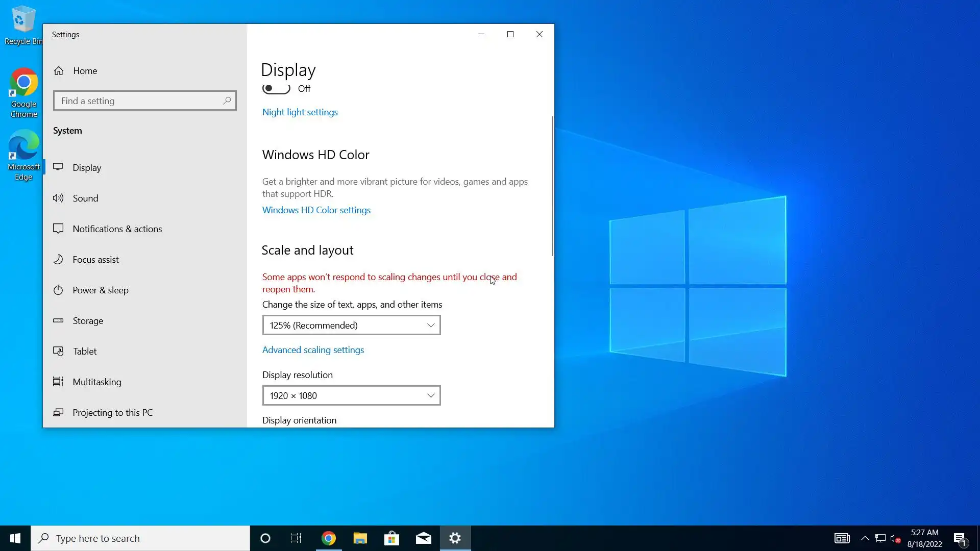Open Night light settings link
Screen dimensions: 980x551
(x=300, y=112)
